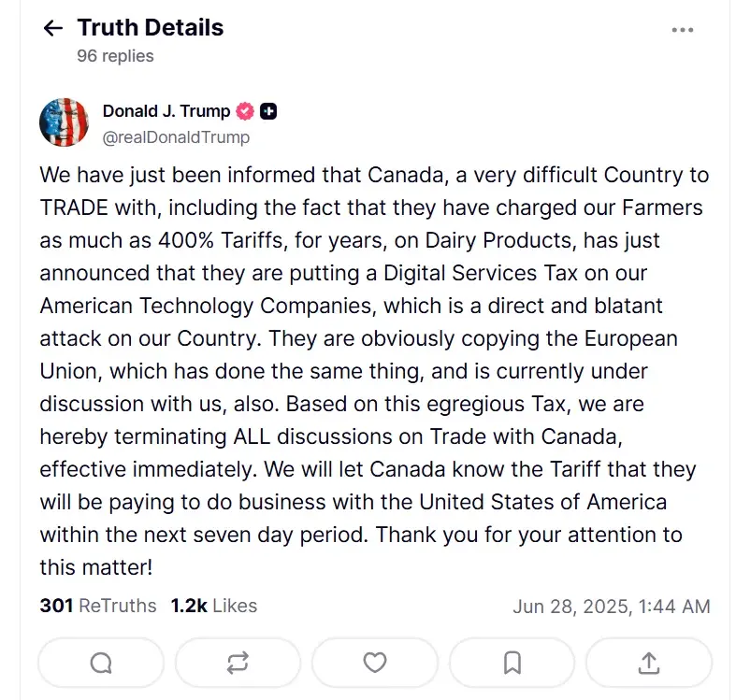The width and height of the screenshot is (736, 700).
Task: Click the black plus badge icon
Action: click(x=268, y=111)
